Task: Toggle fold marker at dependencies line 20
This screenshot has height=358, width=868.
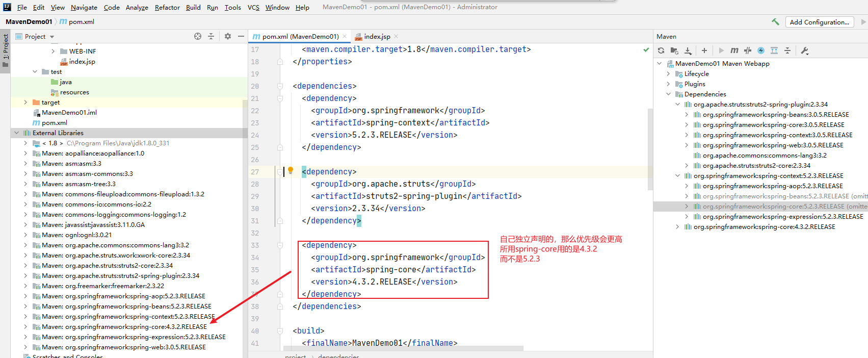Action: tap(280, 86)
